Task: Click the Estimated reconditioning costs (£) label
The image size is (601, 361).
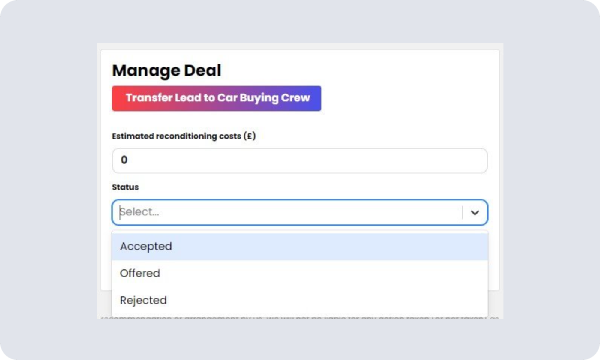Action: [x=184, y=136]
